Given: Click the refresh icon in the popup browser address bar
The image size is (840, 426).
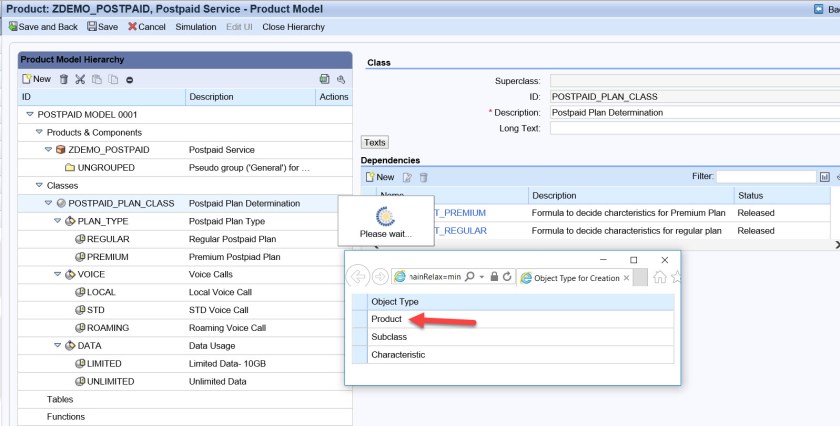Looking at the screenshot, I should (x=507, y=276).
